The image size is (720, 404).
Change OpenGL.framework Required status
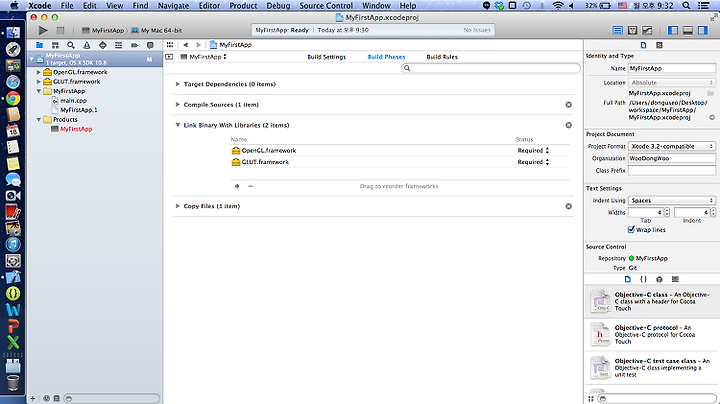coord(533,151)
